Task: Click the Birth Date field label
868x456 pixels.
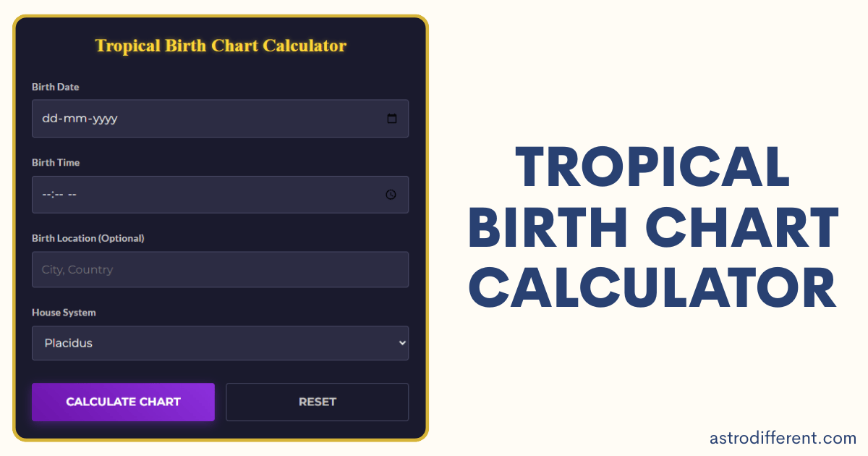Action: [56, 87]
